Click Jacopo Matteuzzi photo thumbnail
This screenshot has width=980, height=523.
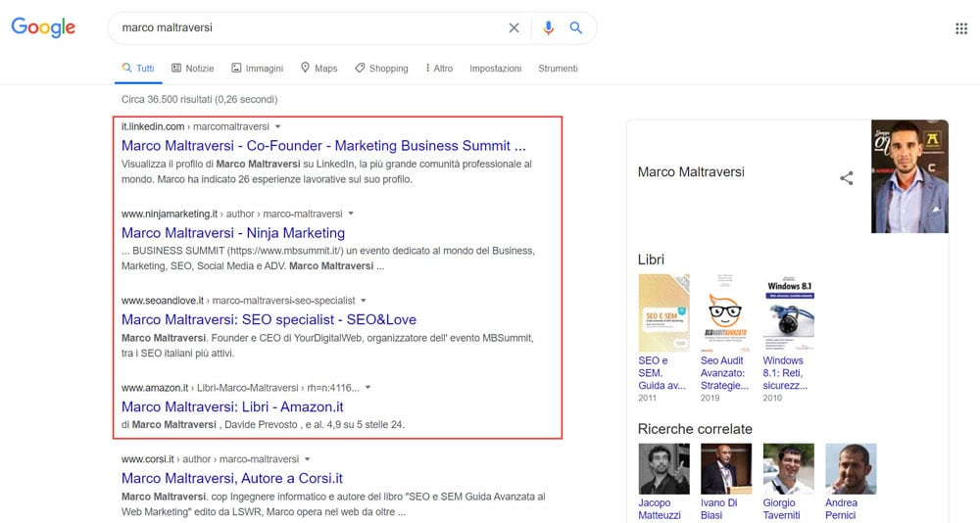(x=663, y=468)
